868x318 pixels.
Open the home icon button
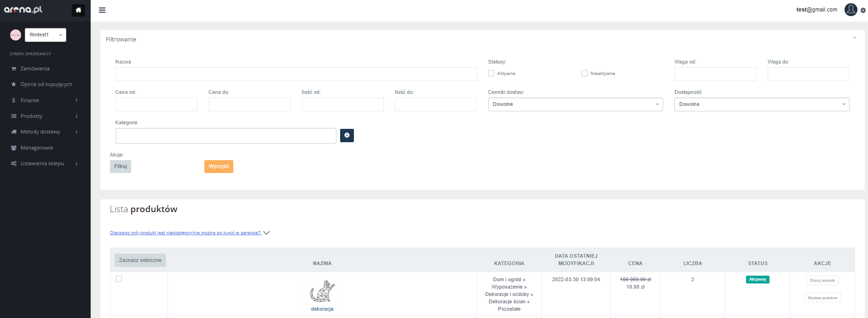pyautogui.click(x=78, y=10)
